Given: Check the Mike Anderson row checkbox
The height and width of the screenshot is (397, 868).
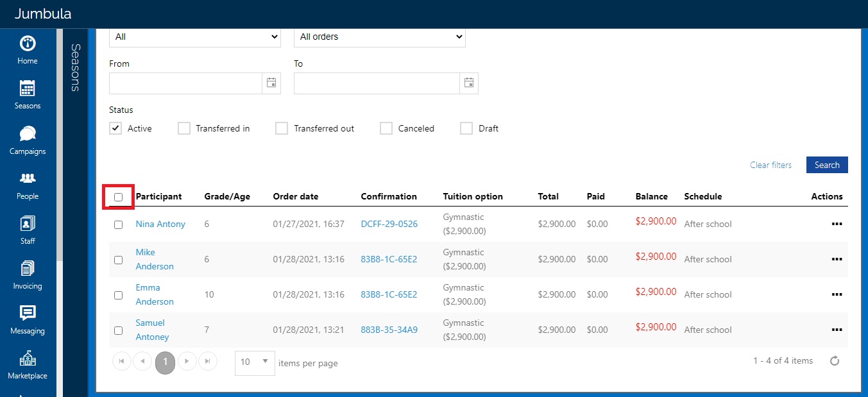Looking at the screenshot, I should (118, 260).
